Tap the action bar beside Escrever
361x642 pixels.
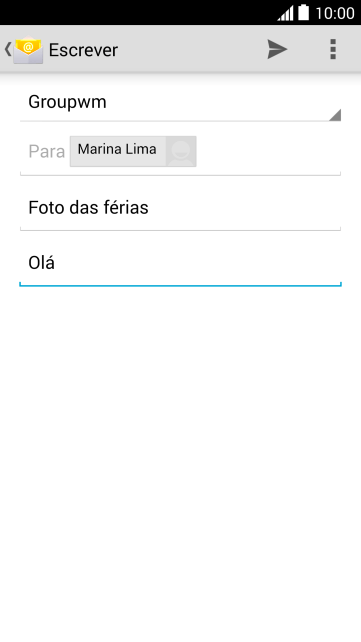pos(188,50)
